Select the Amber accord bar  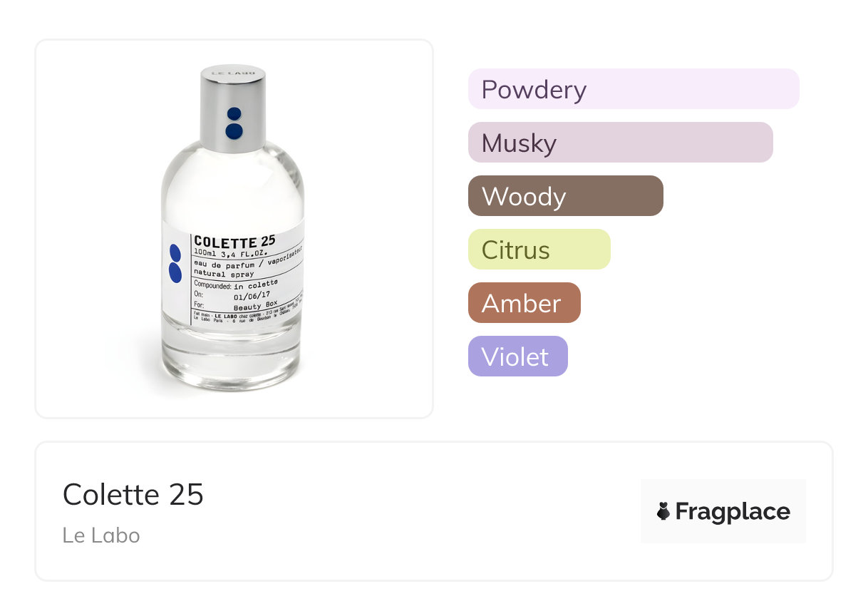[x=524, y=303]
